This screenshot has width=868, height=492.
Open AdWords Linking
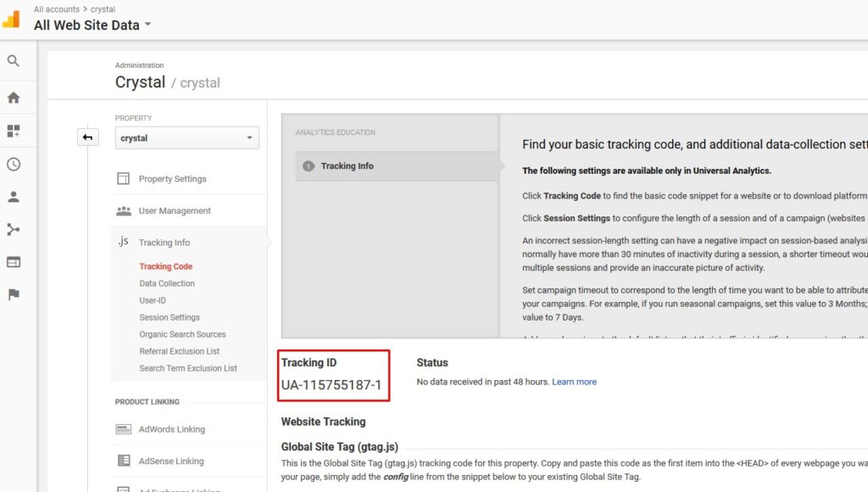click(x=171, y=429)
